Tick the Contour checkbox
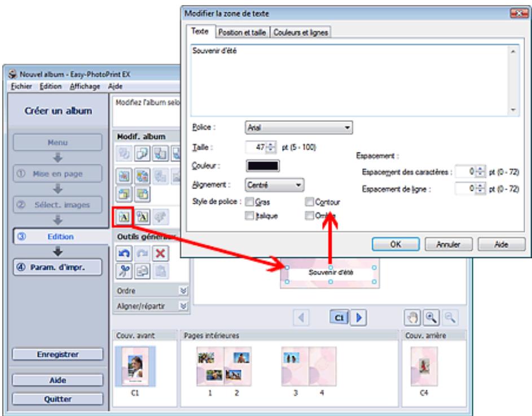 point(309,202)
